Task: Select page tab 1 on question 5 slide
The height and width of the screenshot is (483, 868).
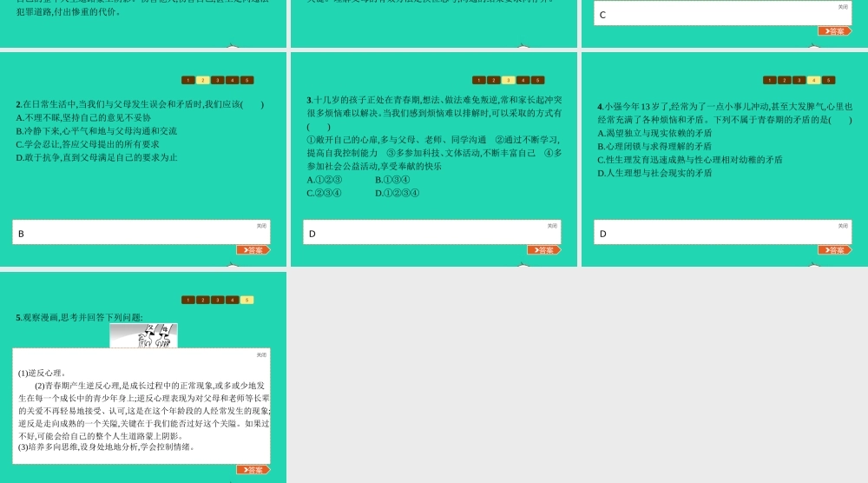Action: coord(188,301)
